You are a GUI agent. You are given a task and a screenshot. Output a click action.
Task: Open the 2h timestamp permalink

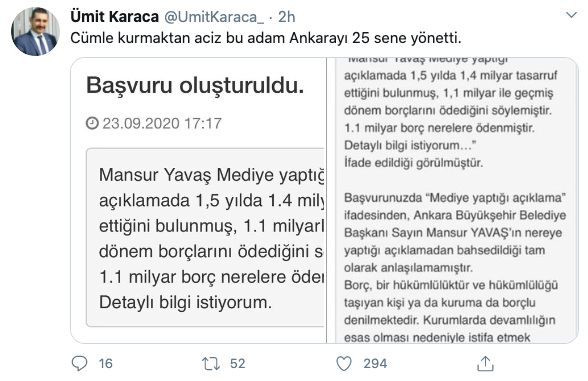click(x=286, y=17)
